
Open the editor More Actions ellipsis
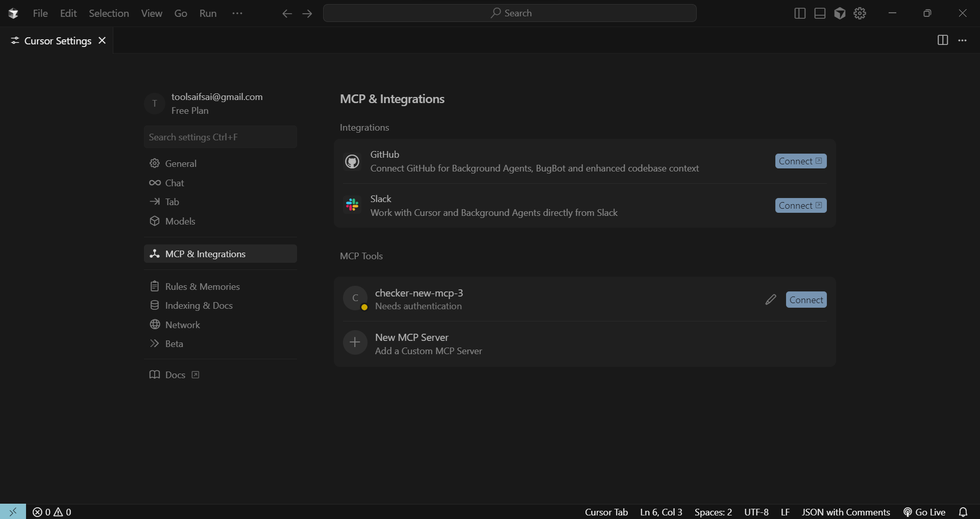[x=962, y=40]
